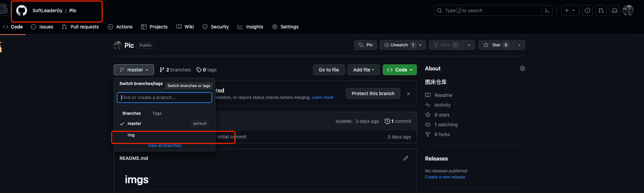Click commit hash 9bd890c
This screenshot has height=193, width=644.
coord(344,122)
